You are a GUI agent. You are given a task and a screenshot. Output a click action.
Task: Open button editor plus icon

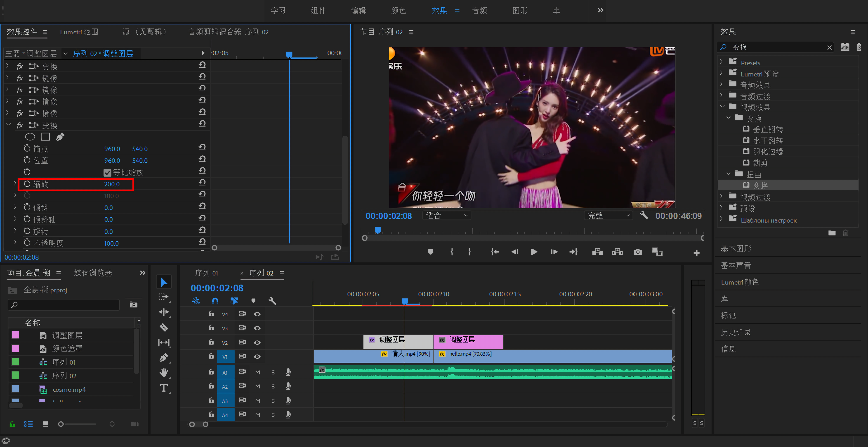point(696,253)
